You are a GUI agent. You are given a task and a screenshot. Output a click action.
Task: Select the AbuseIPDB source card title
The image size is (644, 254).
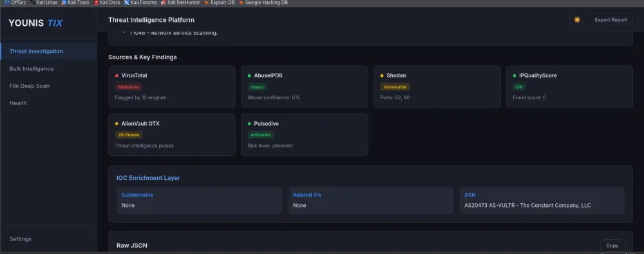(268, 75)
